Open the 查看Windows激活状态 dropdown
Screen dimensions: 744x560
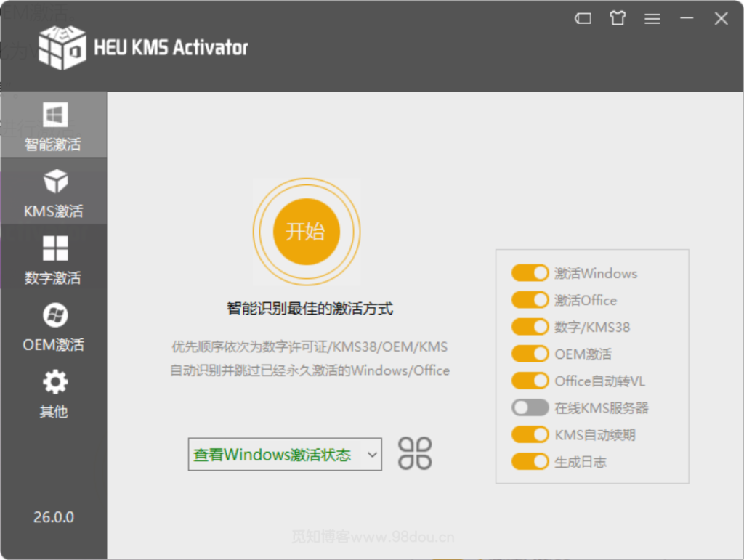click(x=283, y=453)
